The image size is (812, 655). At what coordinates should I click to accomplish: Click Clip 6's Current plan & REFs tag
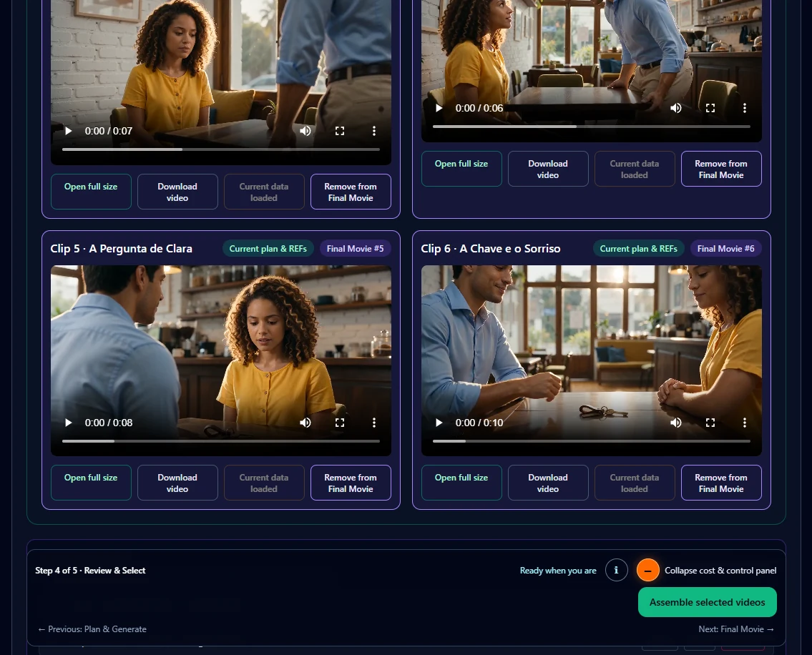tap(639, 249)
